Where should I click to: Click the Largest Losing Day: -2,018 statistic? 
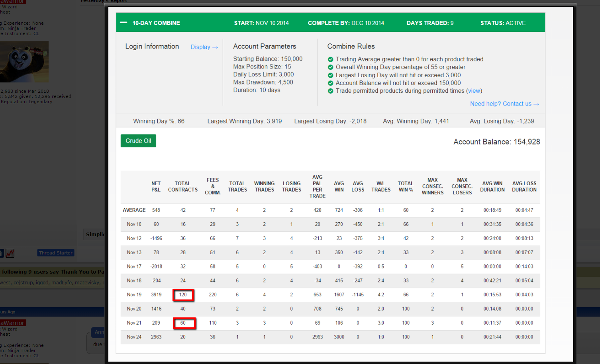point(330,121)
